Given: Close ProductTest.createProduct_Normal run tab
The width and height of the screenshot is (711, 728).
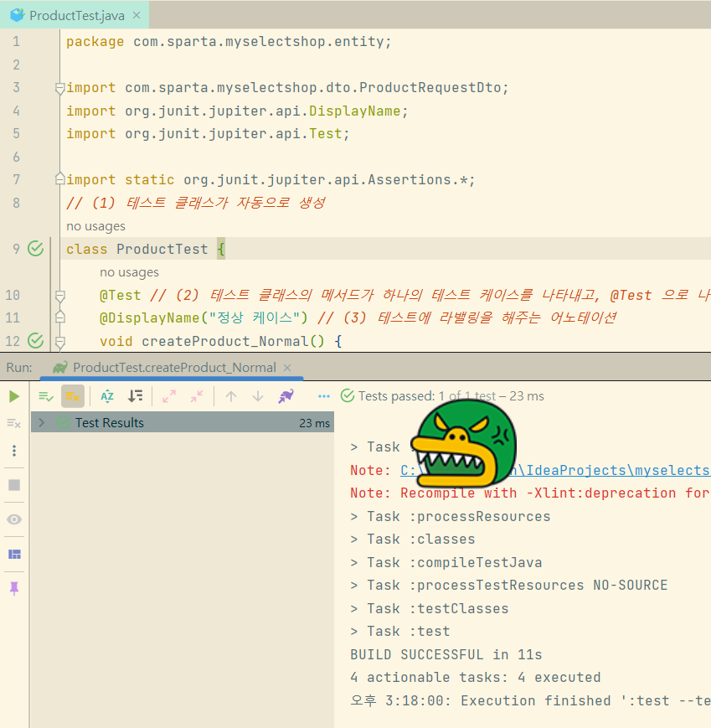Looking at the screenshot, I should pyautogui.click(x=287, y=368).
